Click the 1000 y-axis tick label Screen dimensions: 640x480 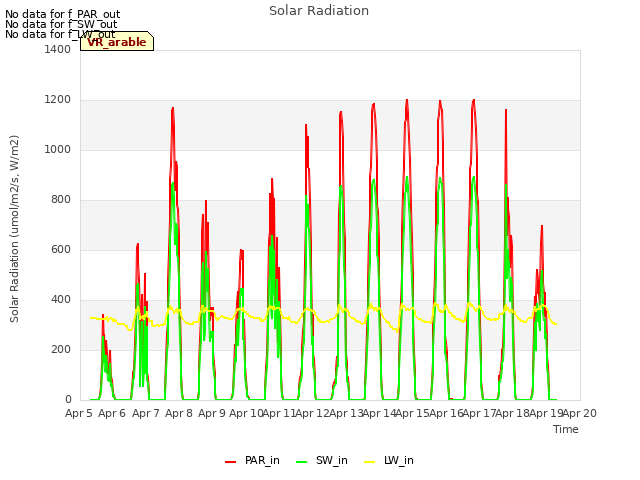tap(58, 149)
